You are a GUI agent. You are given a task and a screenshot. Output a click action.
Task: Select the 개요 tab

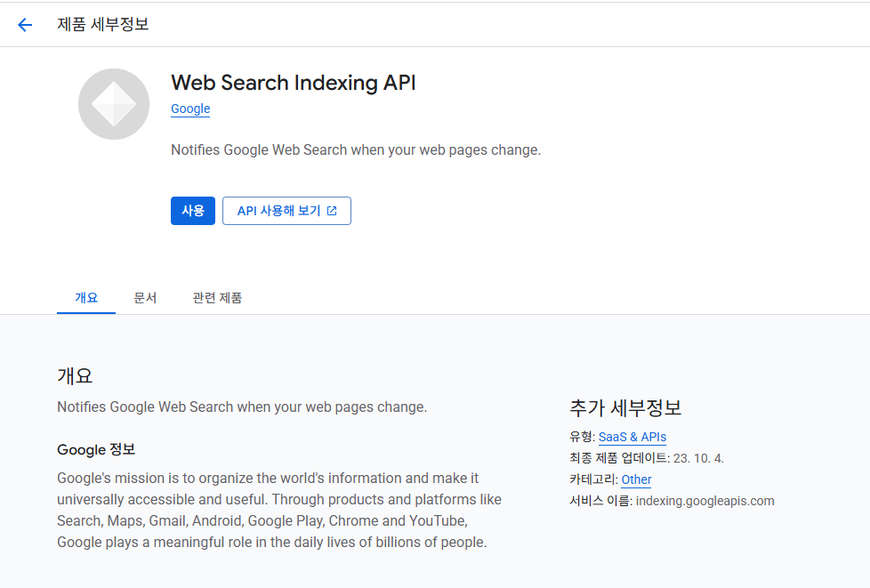(86, 298)
